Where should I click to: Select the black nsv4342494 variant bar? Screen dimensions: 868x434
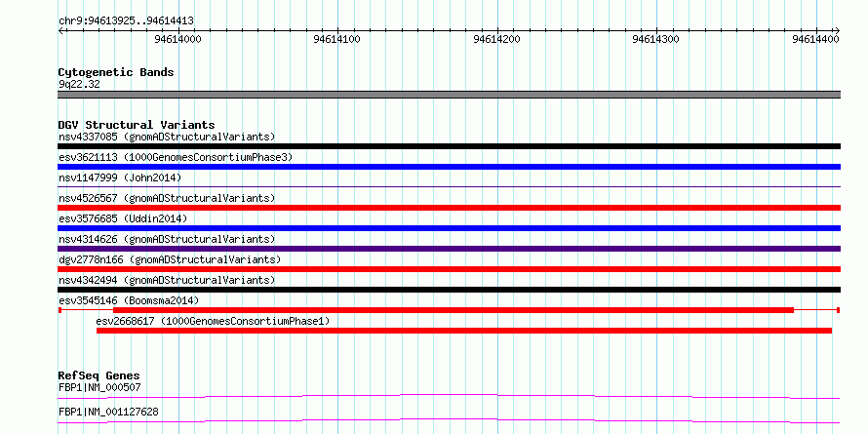click(449, 290)
